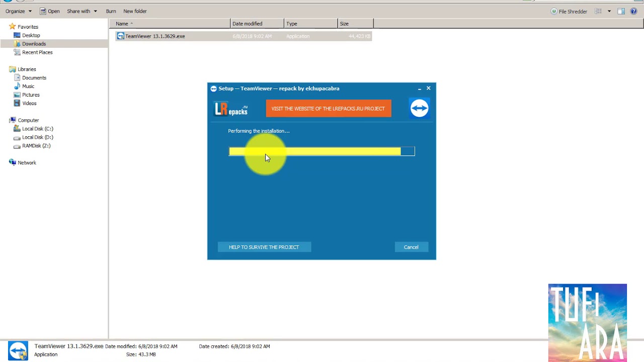This screenshot has width=644, height=362.
Task: Click Size 43.3 MB in details pane
Action: [141, 354]
